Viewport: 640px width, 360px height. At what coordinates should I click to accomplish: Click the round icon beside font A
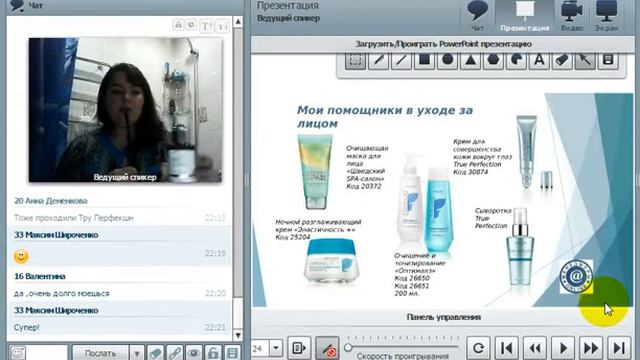point(191,24)
